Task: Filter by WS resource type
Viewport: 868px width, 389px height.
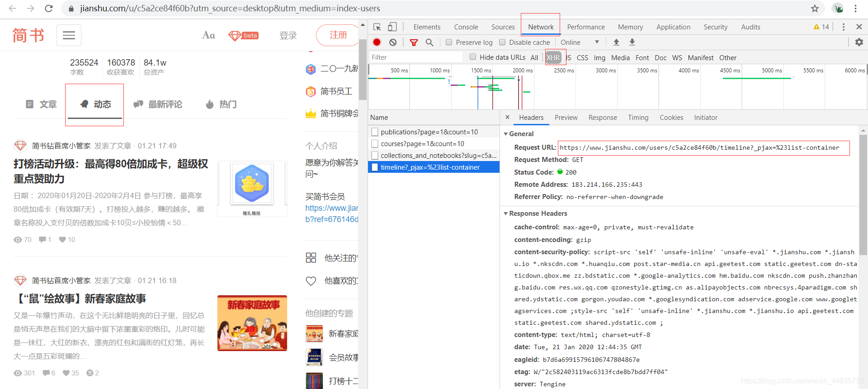Action: click(x=677, y=57)
